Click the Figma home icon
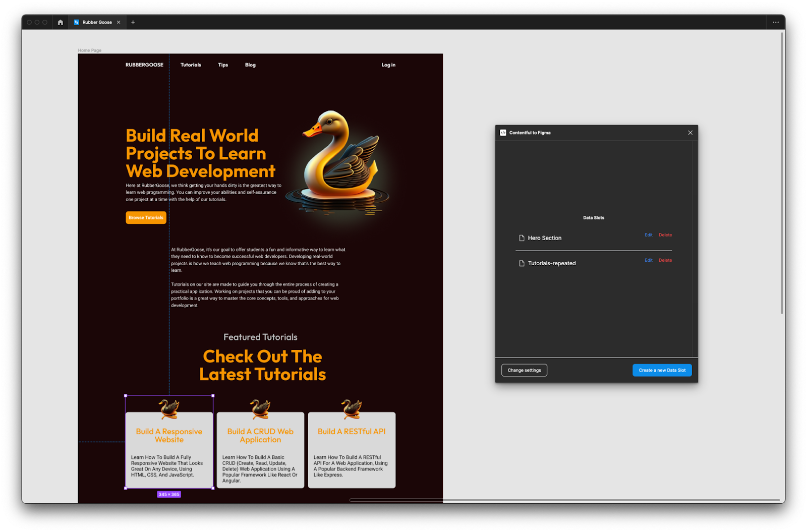807x532 pixels. [x=60, y=22]
